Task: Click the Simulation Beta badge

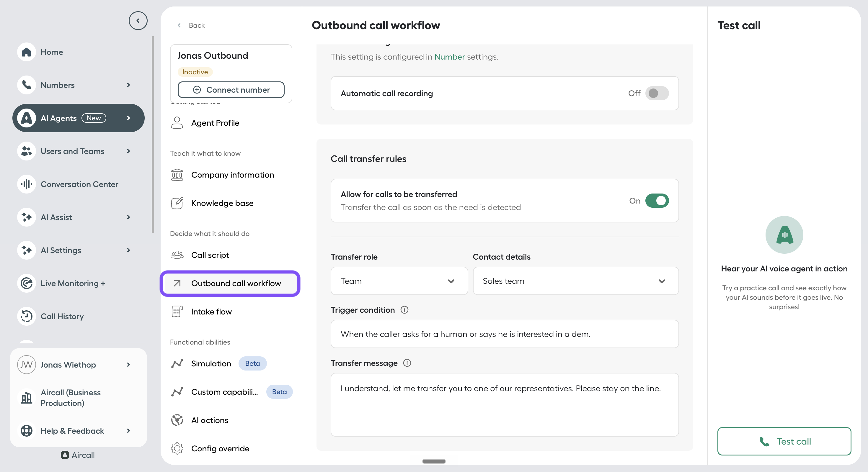Action: coord(252,363)
